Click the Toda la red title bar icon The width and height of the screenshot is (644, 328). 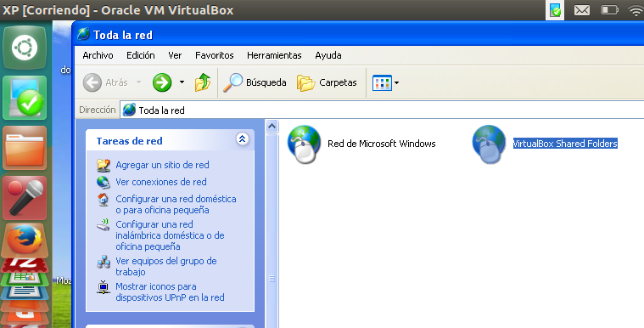click(83, 34)
